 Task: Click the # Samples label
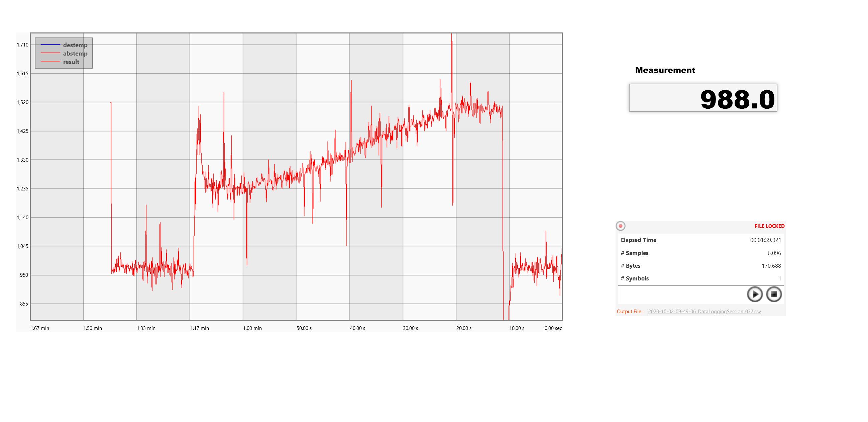tap(635, 253)
